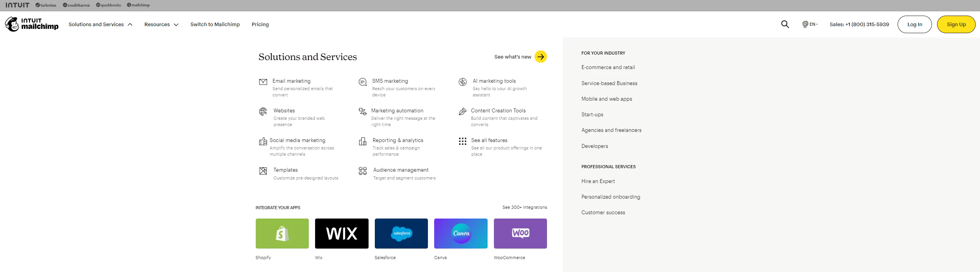Open Personalized onboarding

611,197
